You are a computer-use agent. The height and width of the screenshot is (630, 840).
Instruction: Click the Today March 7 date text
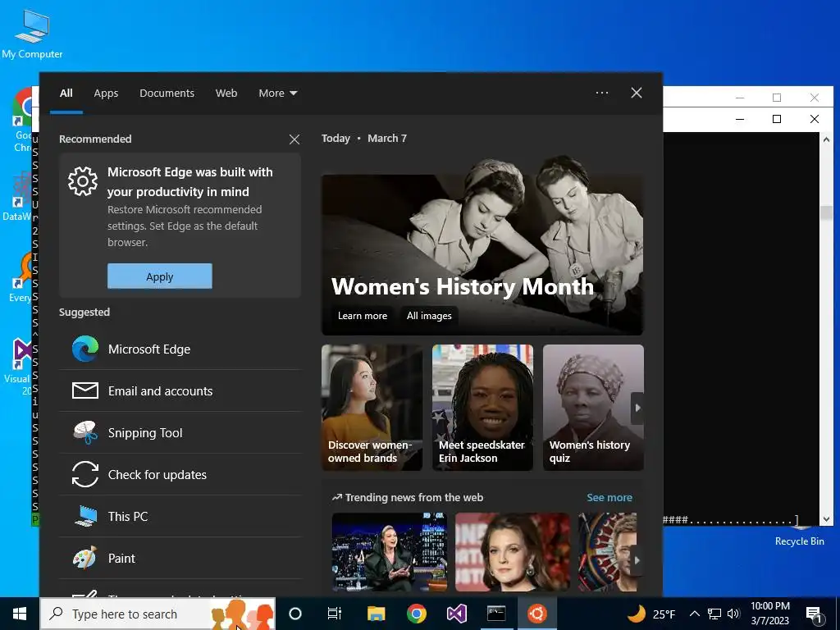(364, 138)
